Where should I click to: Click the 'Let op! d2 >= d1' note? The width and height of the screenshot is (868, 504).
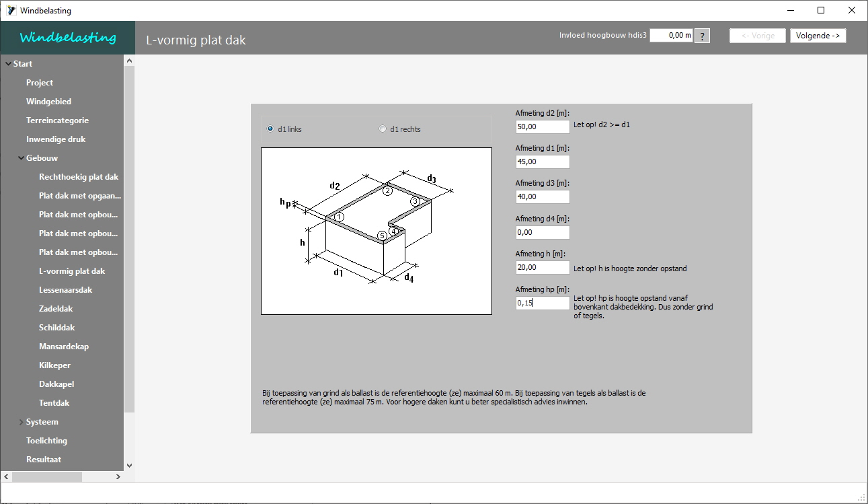[x=602, y=125]
